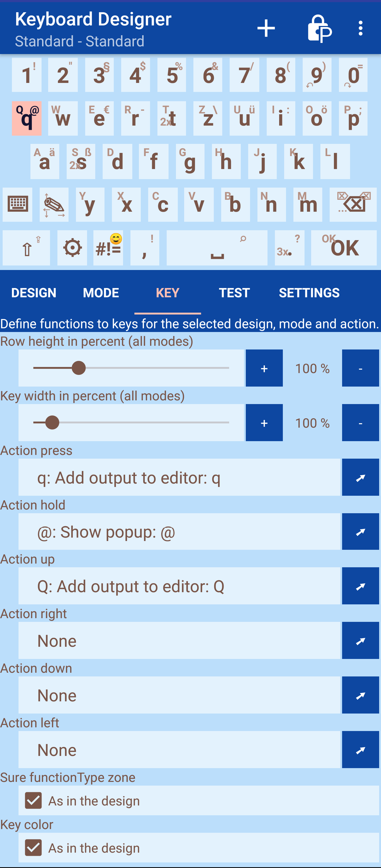Uncheck Sure functionType zone As in the design

[33, 800]
